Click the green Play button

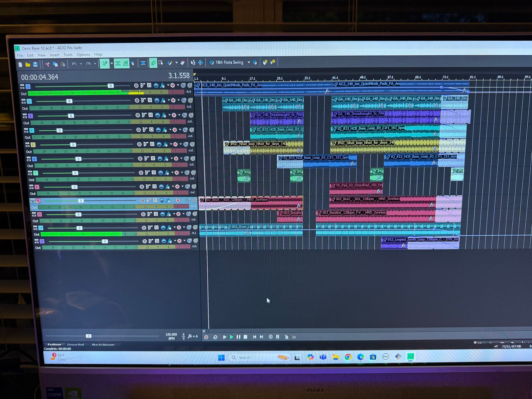click(231, 337)
